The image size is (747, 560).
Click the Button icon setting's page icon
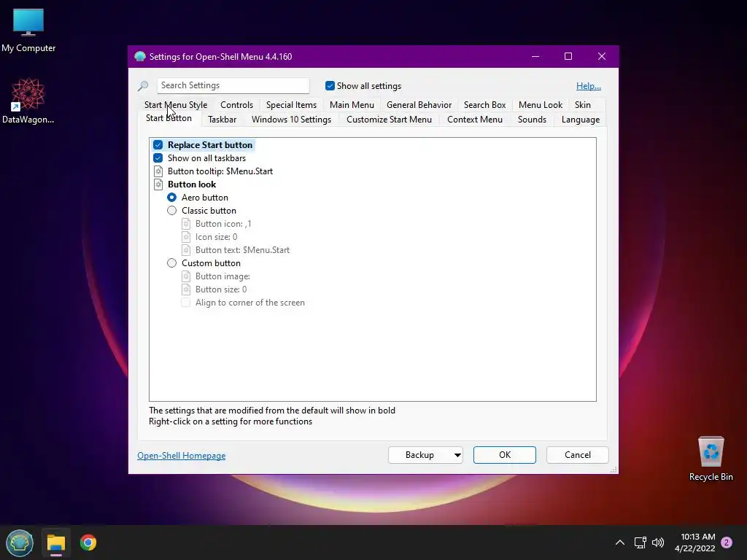[186, 224]
